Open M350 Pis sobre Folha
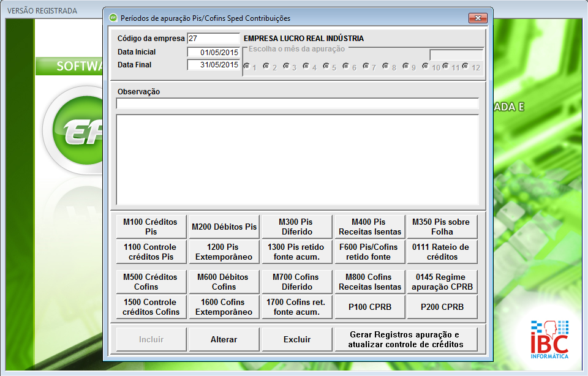The height and width of the screenshot is (376, 588). pos(442,227)
